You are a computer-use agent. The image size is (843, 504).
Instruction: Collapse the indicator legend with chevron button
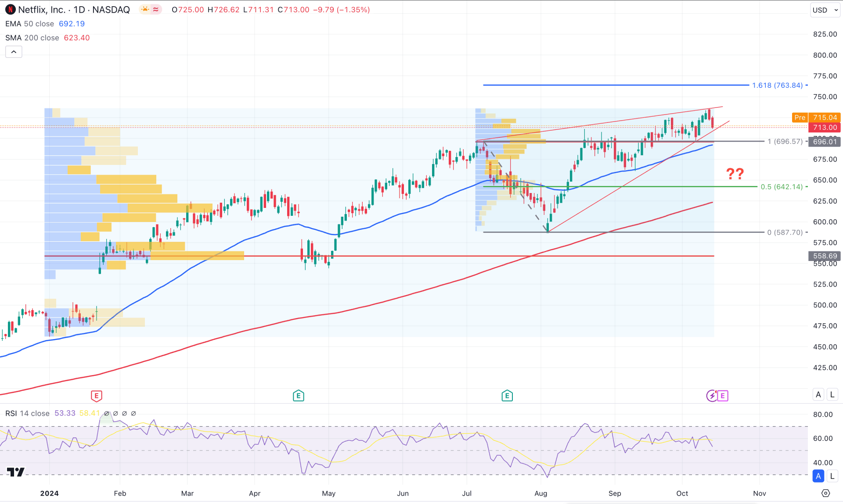tap(14, 52)
